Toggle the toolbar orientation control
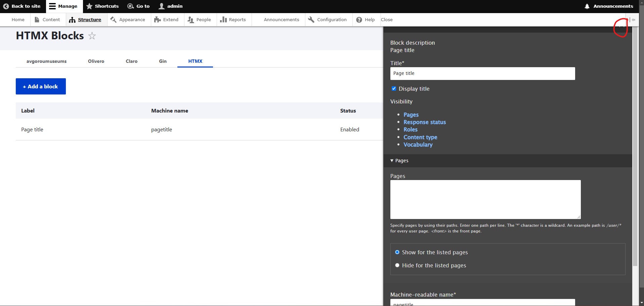644x306 pixels. point(633,20)
